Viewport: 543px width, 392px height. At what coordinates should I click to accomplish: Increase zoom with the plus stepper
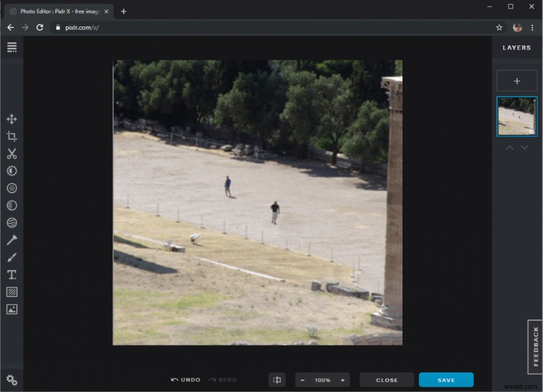(x=343, y=380)
